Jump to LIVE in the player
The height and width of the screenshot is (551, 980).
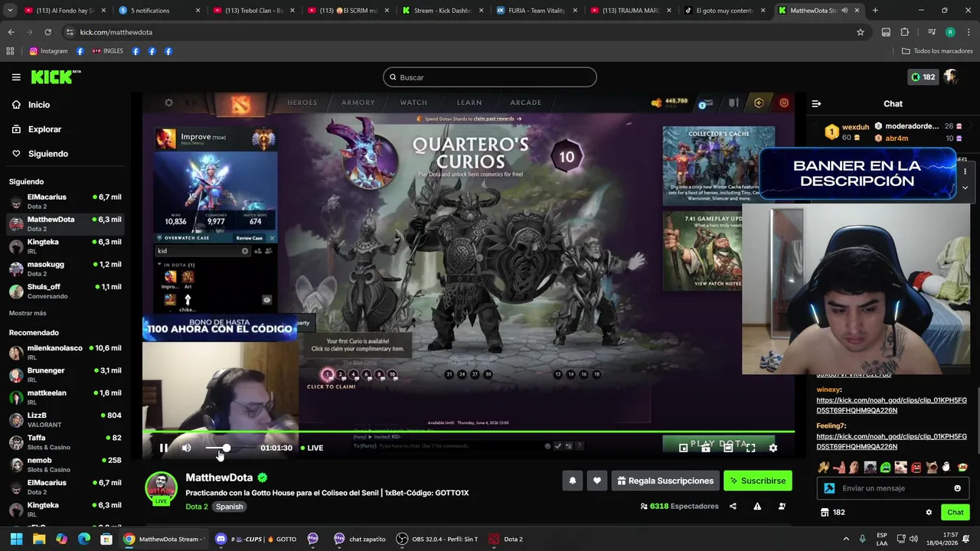311,448
